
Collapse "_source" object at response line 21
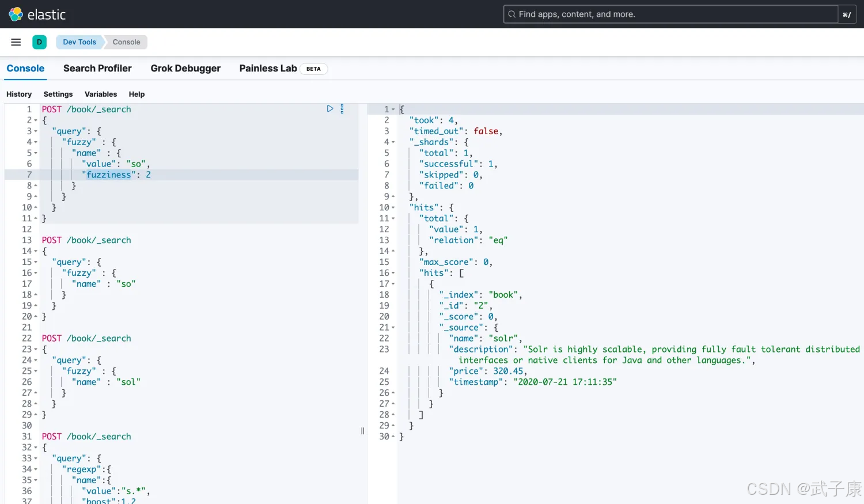pyautogui.click(x=393, y=328)
